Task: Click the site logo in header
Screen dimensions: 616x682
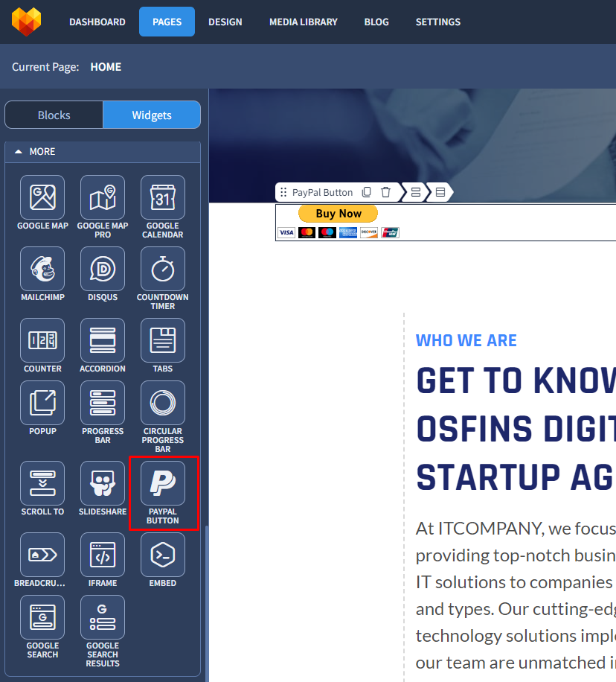Action: click(x=27, y=22)
